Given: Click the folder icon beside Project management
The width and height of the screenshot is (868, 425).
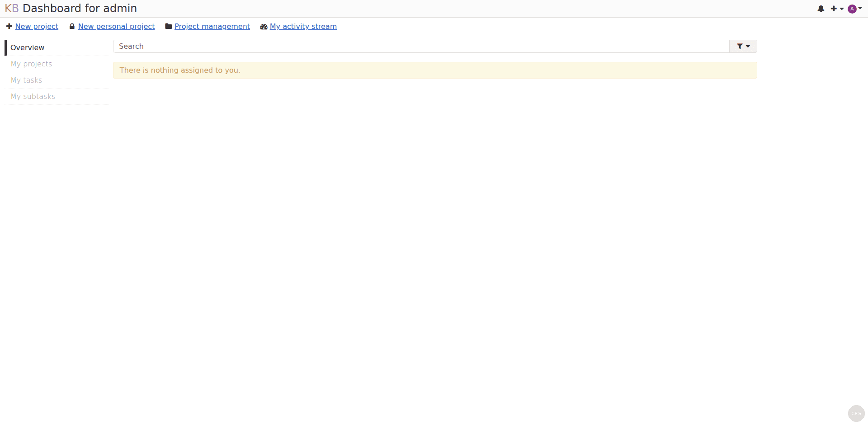Looking at the screenshot, I should pos(169,26).
